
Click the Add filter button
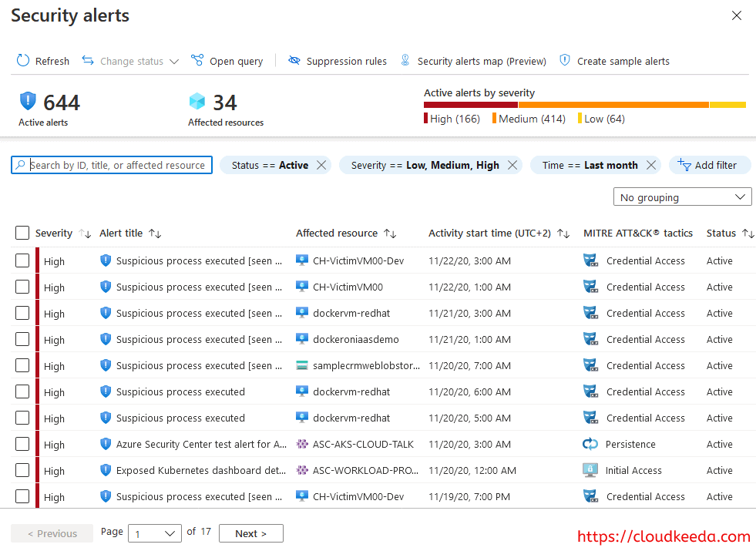(x=710, y=165)
